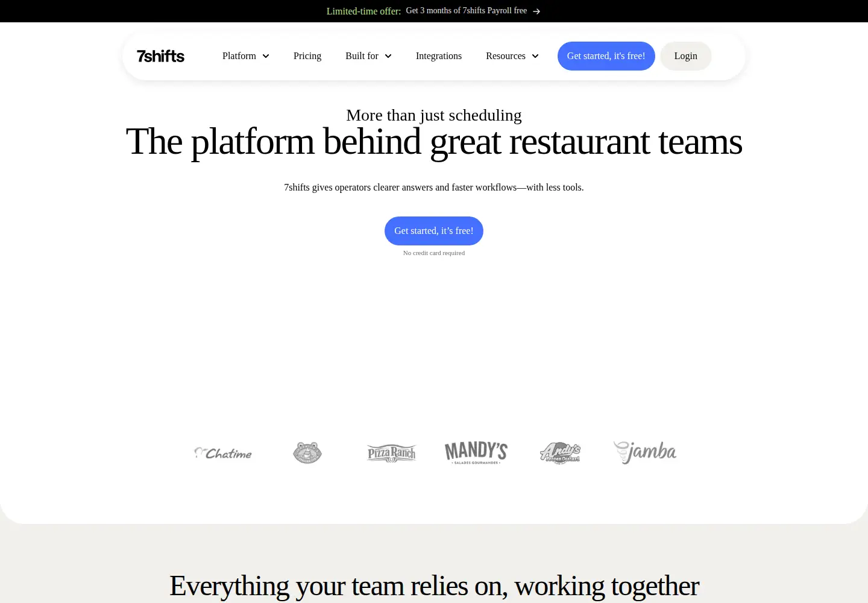The height and width of the screenshot is (603, 868).
Task: Click the Mandy's logo
Action: [x=476, y=453]
